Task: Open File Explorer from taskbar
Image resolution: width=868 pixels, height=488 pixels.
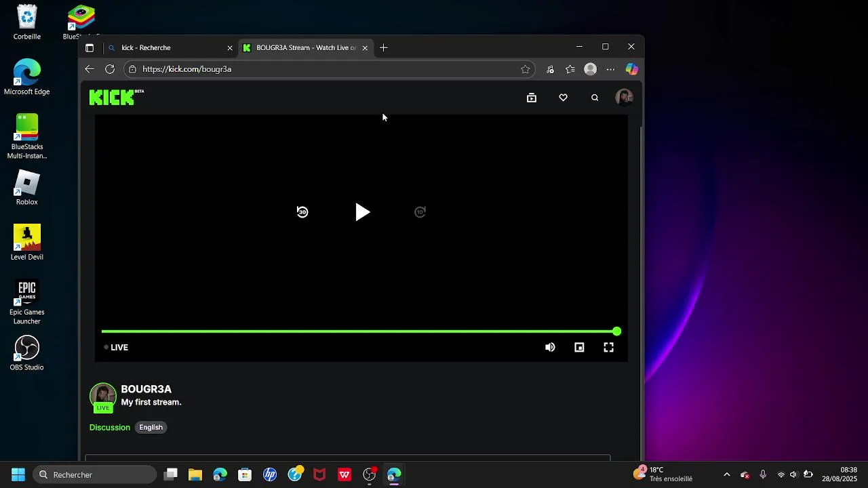Action: 195,474
